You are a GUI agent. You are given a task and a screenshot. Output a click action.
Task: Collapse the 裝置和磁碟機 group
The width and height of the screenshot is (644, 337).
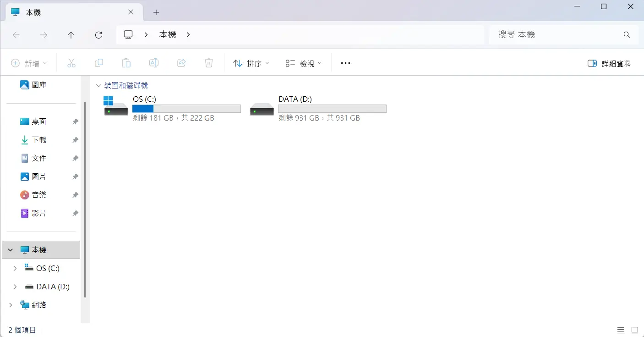click(98, 86)
